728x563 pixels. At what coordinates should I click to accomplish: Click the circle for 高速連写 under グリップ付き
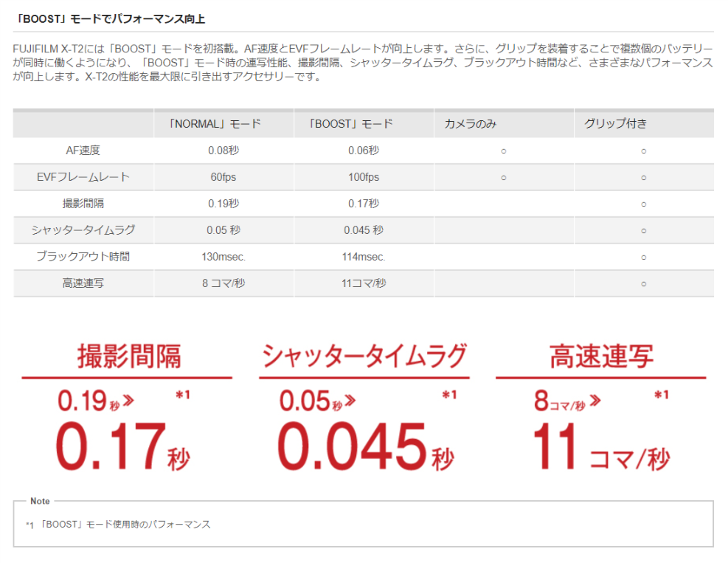click(x=643, y=283)
